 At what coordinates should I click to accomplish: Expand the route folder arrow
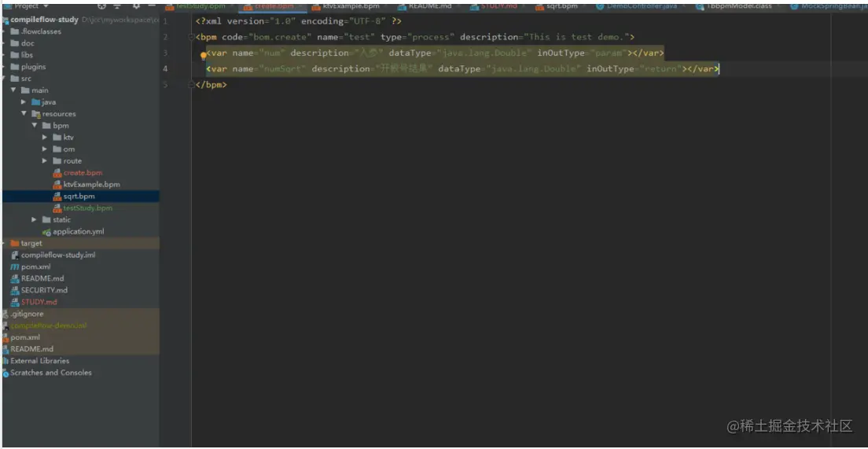[x=44, y=160]
